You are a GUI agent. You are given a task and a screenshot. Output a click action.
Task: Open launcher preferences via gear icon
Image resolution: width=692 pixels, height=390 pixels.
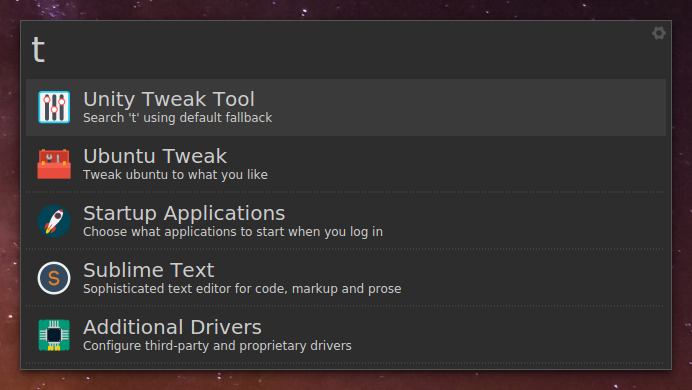(x=658, y=33)
